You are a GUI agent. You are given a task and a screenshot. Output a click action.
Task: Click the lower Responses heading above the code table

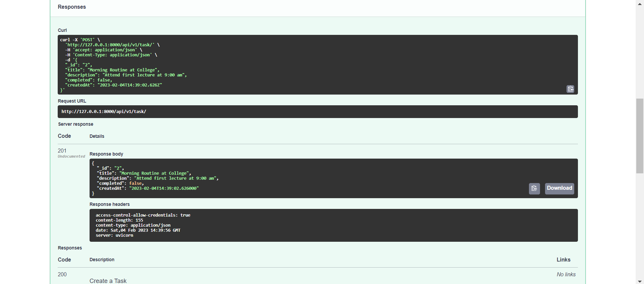[70, 248]
